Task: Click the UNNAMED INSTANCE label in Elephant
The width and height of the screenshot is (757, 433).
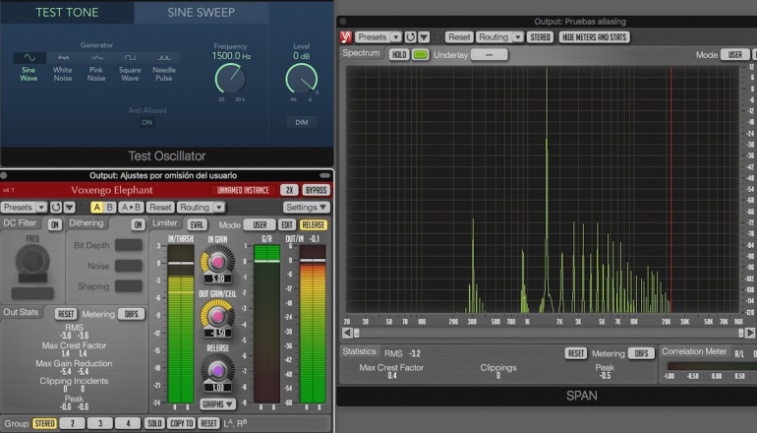Action: (x=243, y=190)
